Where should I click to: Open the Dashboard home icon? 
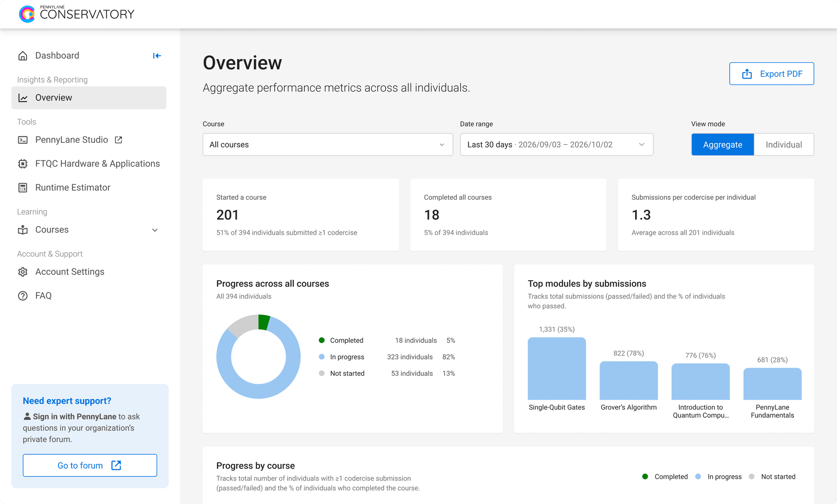(23, 56)
